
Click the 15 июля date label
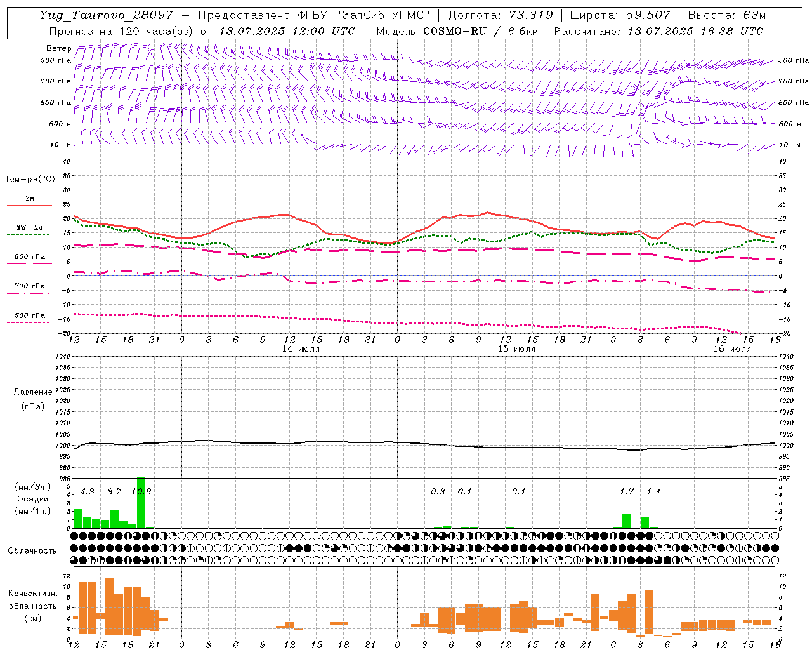click(x=516, y=348)
